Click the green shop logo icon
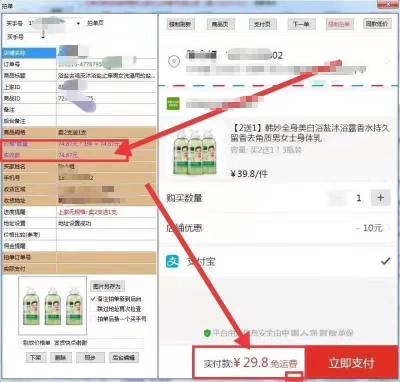Viewport: 400px width, 382px height. coord(173,104)
